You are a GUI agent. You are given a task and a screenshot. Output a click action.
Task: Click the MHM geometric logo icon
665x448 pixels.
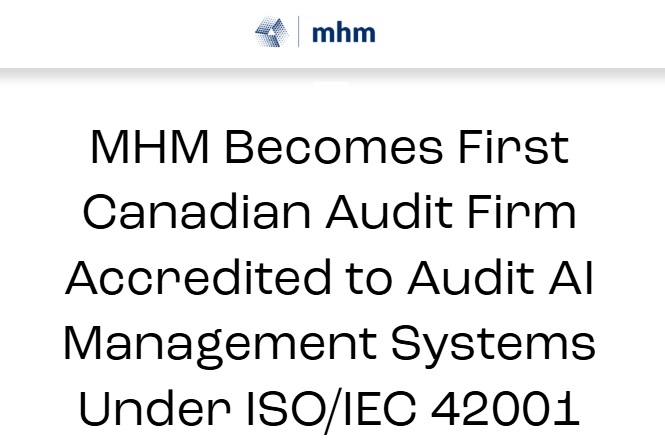tap(272, 32)
